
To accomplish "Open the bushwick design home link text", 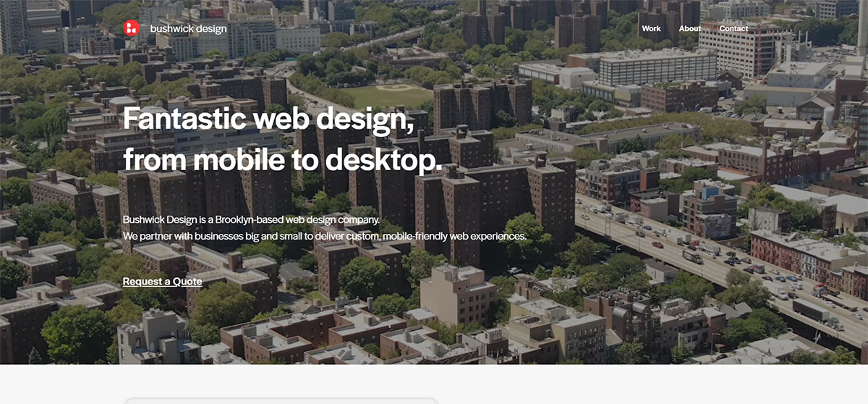I will (188, 29).
